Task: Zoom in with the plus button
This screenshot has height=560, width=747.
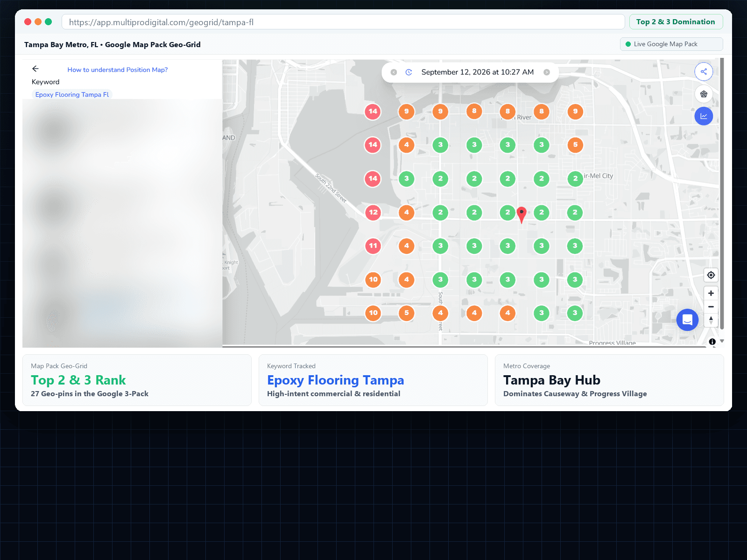Action: click(x=711, y=293)
